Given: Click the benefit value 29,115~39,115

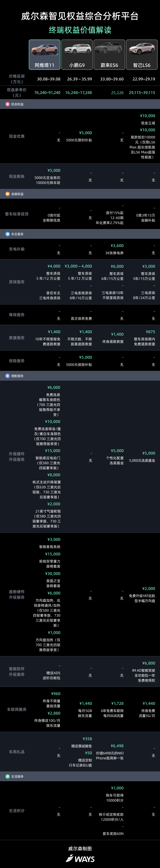Looking at the screenshot, I should pos(142,93).
